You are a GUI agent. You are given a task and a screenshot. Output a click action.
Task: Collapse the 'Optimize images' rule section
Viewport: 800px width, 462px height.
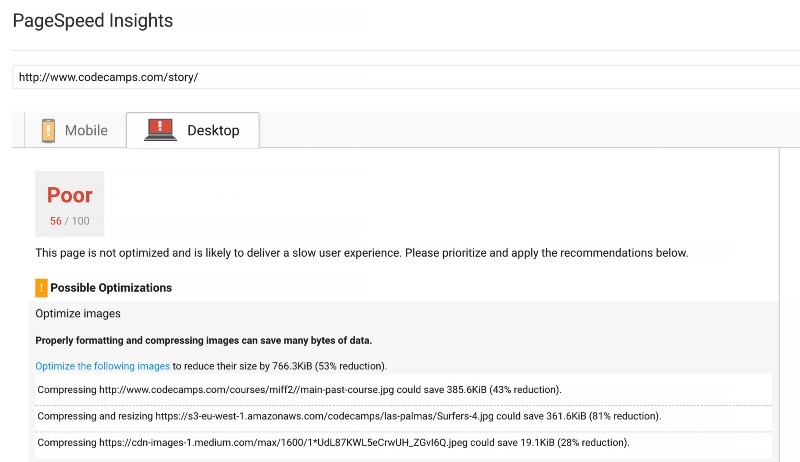coord(78,314)
